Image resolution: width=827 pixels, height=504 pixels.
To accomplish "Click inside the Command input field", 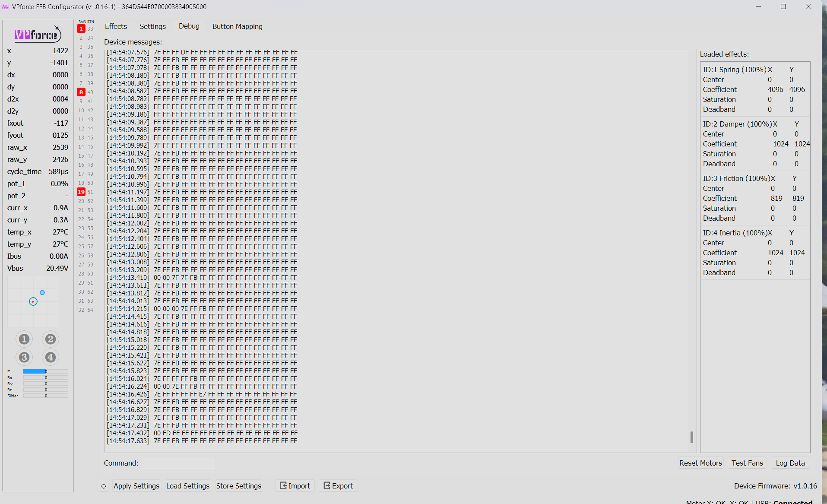I will point(178,463).
